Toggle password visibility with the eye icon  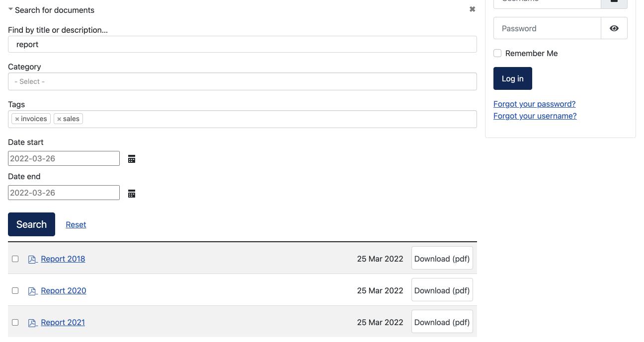[614, 28]
